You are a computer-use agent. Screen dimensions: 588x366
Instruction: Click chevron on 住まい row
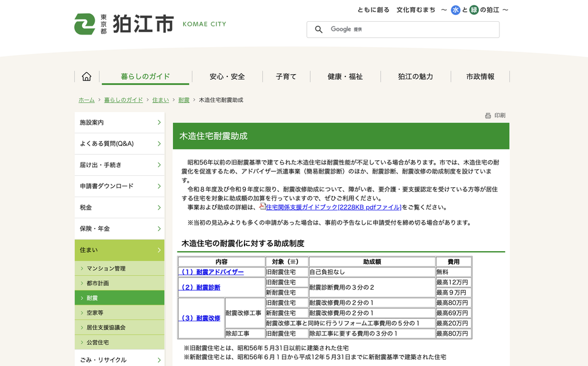point(159,250)
